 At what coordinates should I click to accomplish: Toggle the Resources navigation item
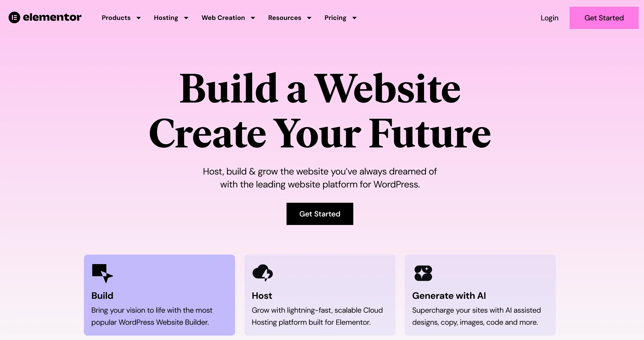click(x=290, y=18)
